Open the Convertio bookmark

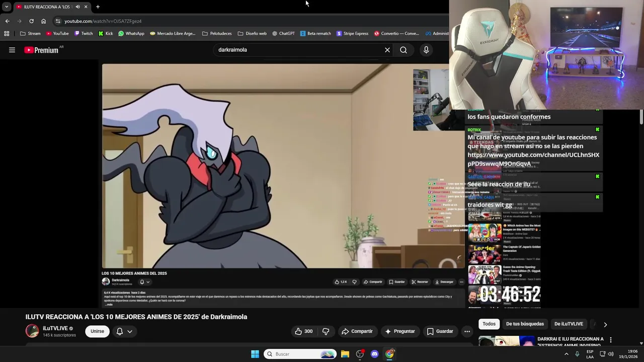396,34
